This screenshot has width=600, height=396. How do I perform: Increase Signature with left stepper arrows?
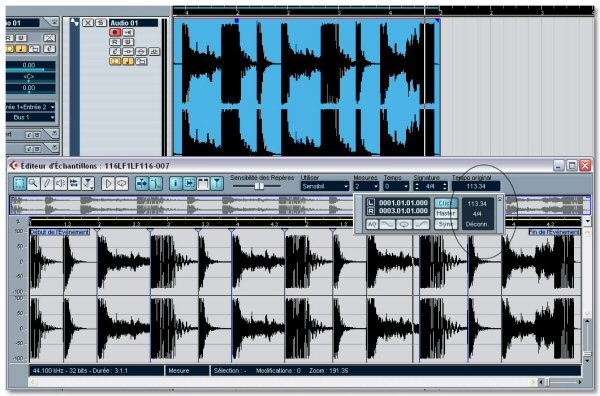[x=417, y=186]
